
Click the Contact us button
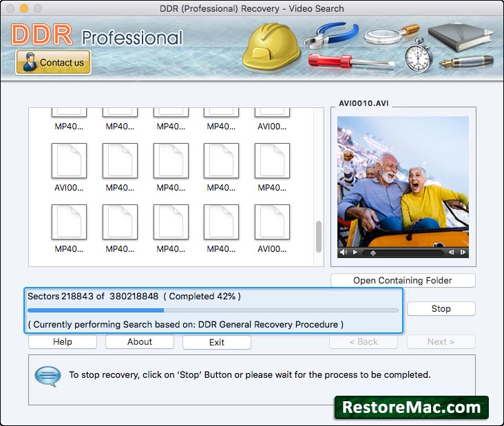53,63
